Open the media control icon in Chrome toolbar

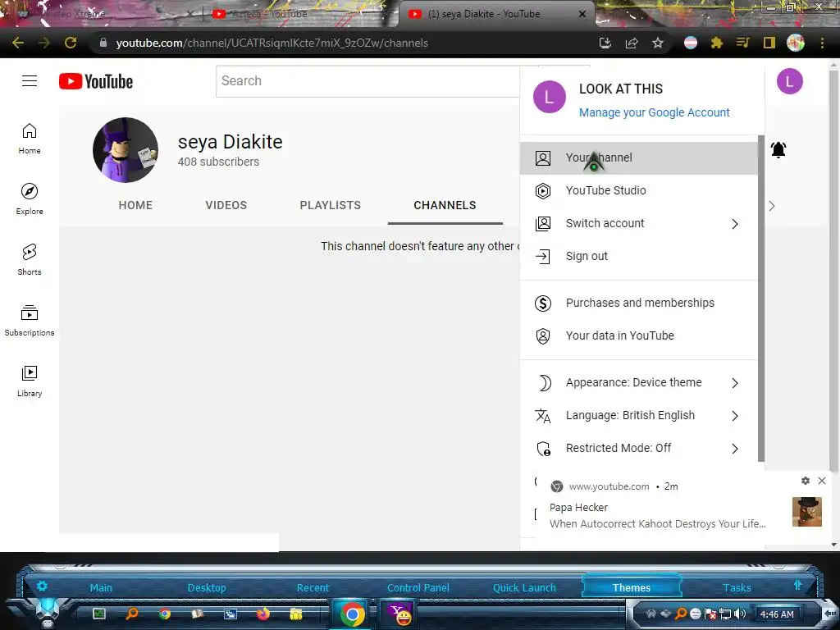(x=743, y=43)
